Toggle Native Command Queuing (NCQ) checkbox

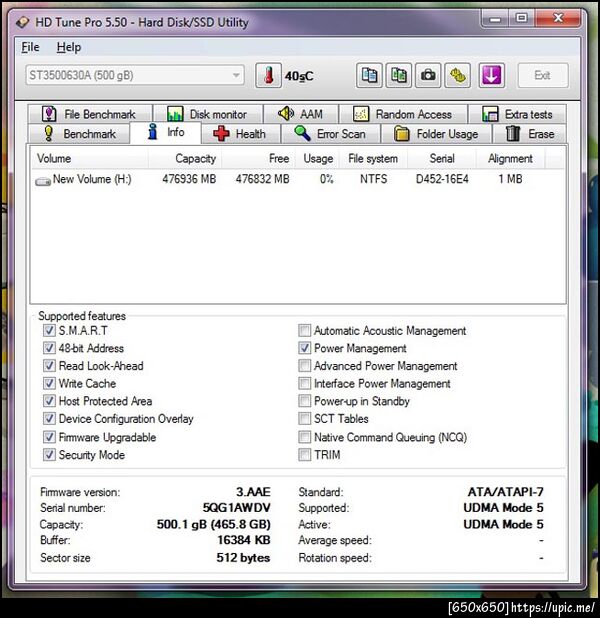point(304,437)
